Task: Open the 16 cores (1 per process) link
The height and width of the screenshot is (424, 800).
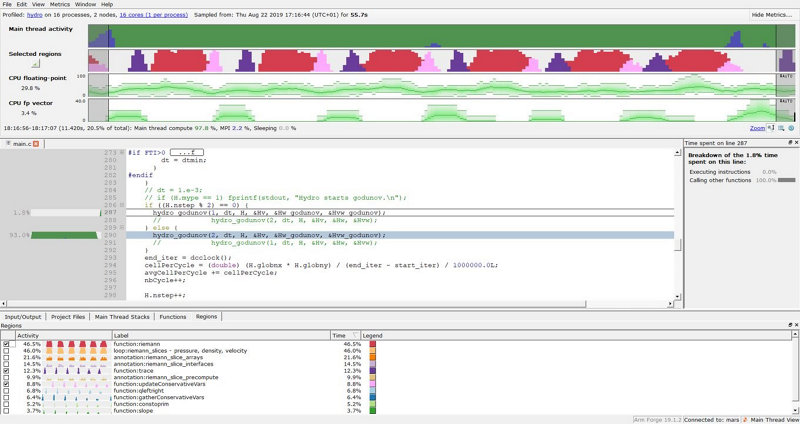Action: click(154, 15)
